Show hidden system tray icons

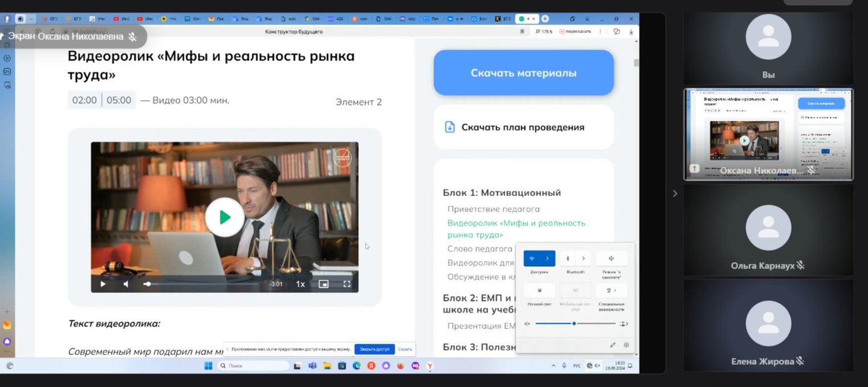[x=553, y=365]
